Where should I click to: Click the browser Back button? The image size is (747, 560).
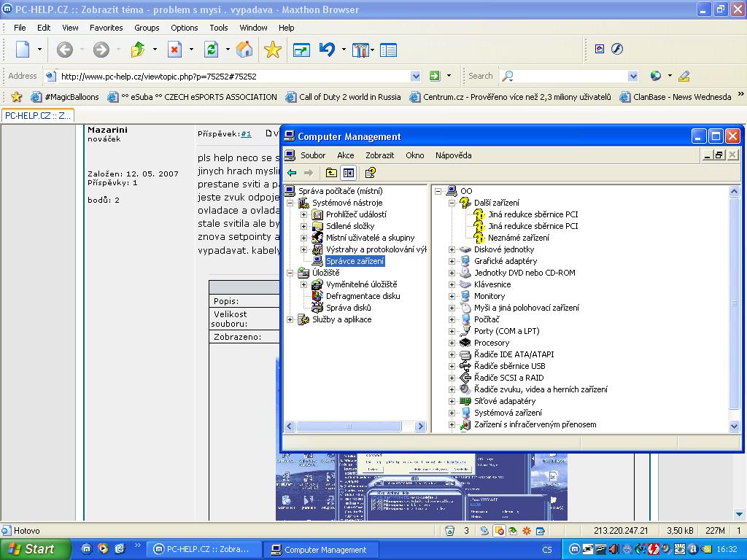point(64,50)
